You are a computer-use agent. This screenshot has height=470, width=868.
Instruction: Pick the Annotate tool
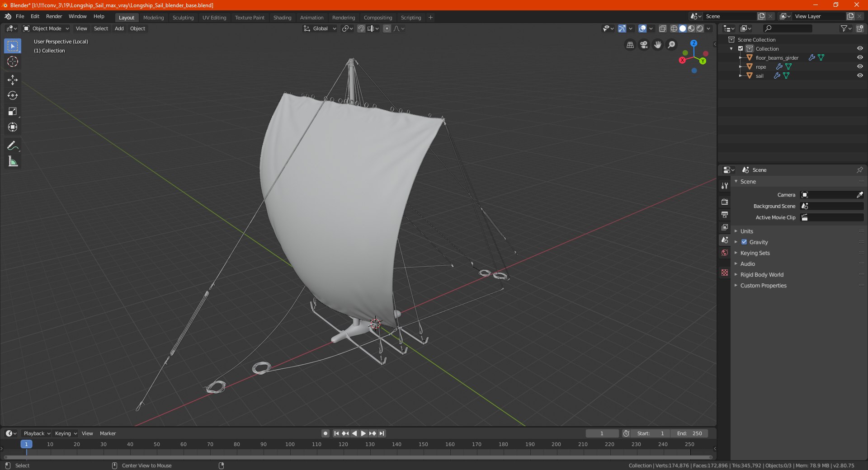[13, 146]
